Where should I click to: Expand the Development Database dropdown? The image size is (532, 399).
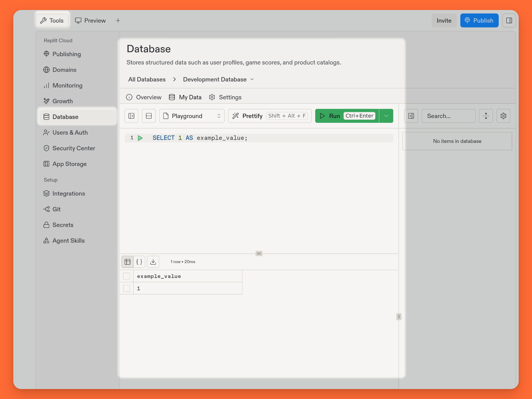click(218, 79)
